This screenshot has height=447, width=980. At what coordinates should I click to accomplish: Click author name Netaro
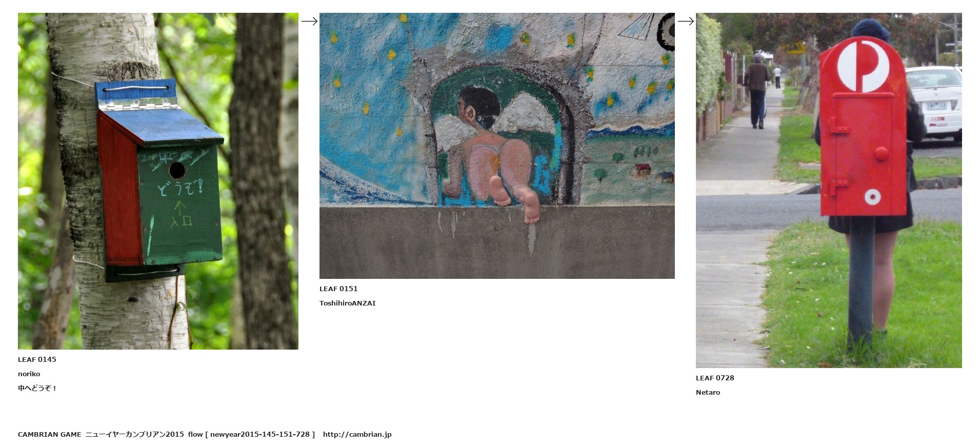click(x=708, y=392)
